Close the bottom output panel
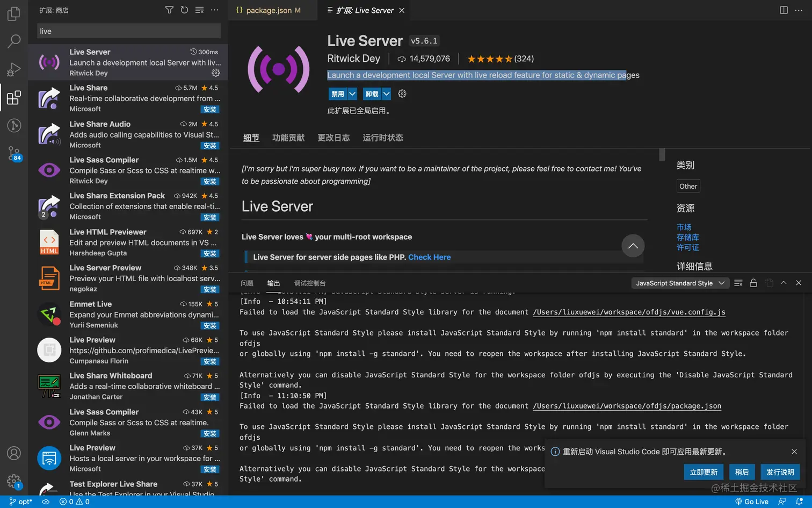812x508 pixels. pos(799,283)
